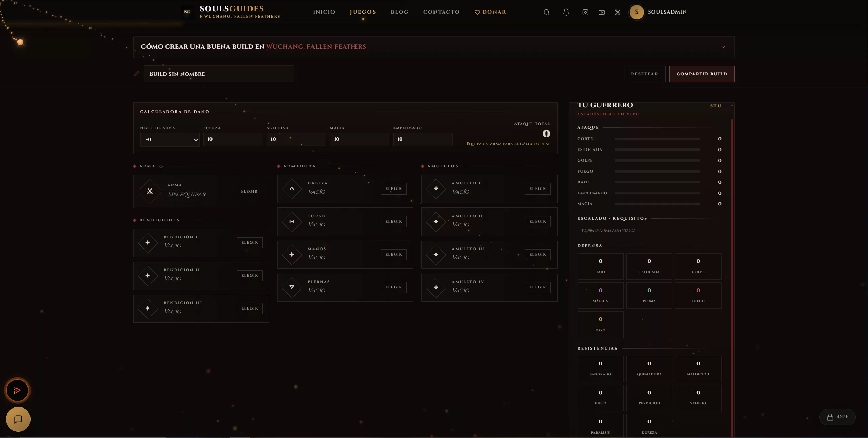Focus the Agilidad stat input
Viewport: 868px width, 438px height.
click(297, 139)
